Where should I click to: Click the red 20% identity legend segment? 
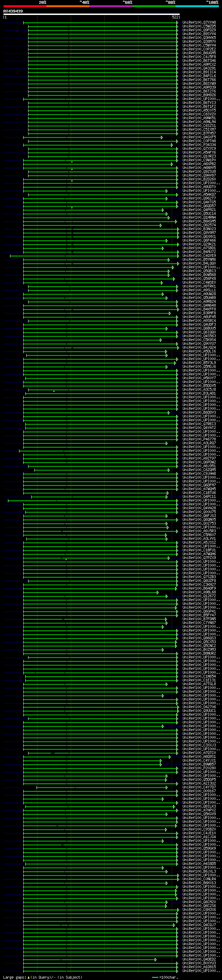[x=25, y=6]
